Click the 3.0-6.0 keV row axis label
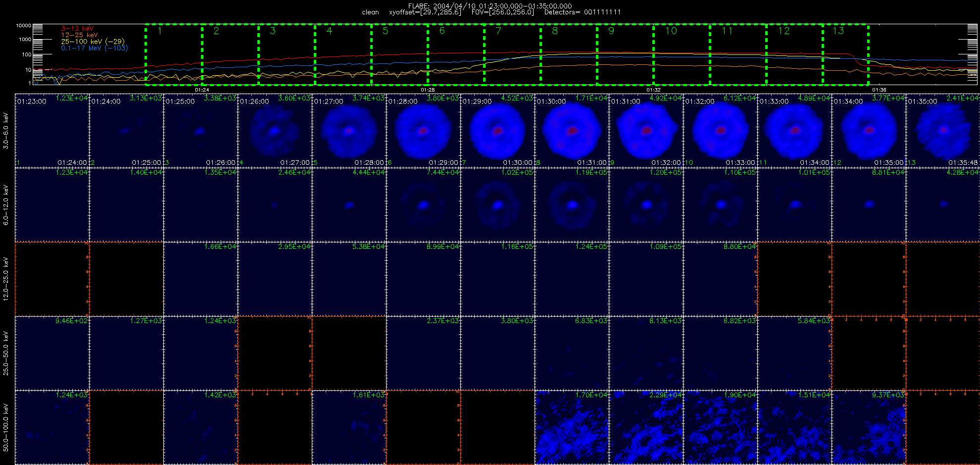Viewport: 980px width, 465px height. coord(6,131)
